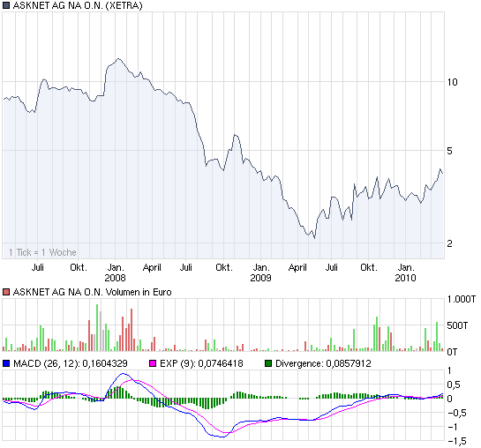Click the chart title ASKNET AG NA O.N. (XETRA)
Image resolution: width=481 pixels, height=448 pixels.
click(78, 5)
